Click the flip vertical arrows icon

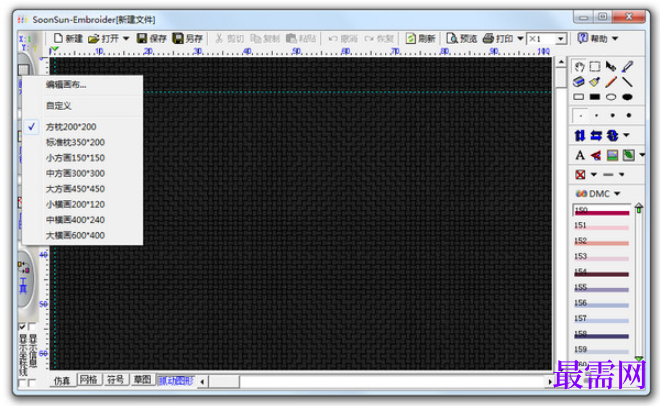pos(580,135)
